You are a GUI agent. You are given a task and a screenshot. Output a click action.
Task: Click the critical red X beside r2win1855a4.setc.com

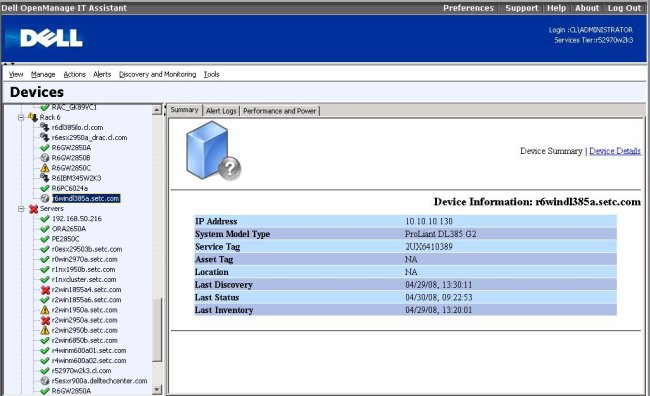45,290
